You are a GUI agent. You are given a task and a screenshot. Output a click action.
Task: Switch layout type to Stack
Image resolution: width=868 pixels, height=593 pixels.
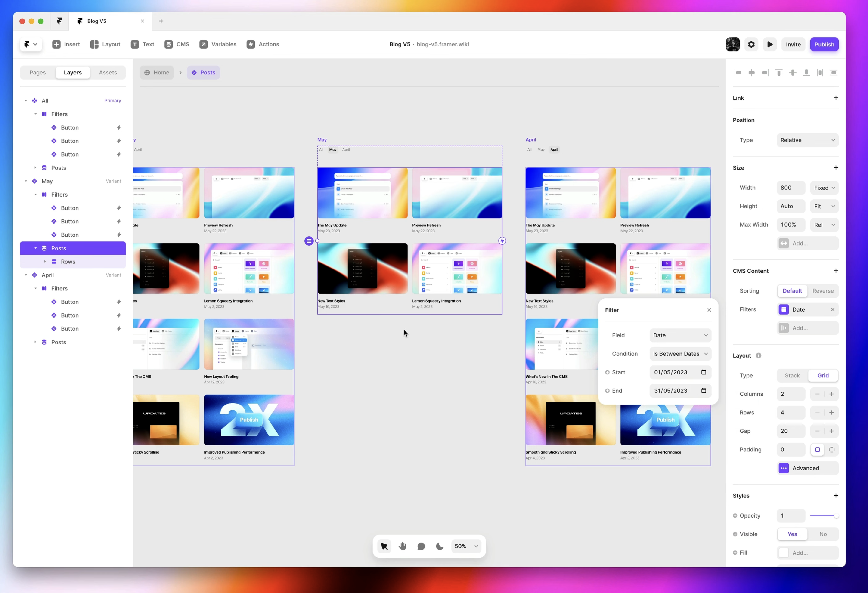tap(792, 375)
